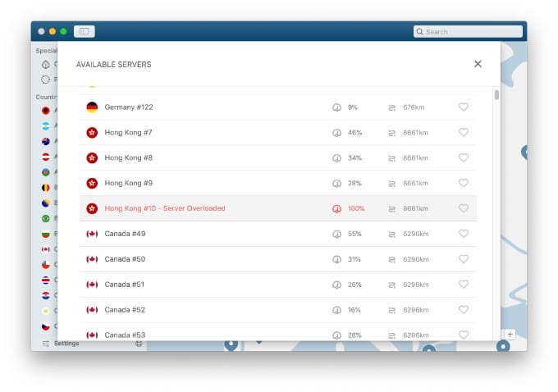The height and width of the screenshot is (392, 558).
Task: Click distance arrows icon for Canada #52
Action: tap(391, 310)
